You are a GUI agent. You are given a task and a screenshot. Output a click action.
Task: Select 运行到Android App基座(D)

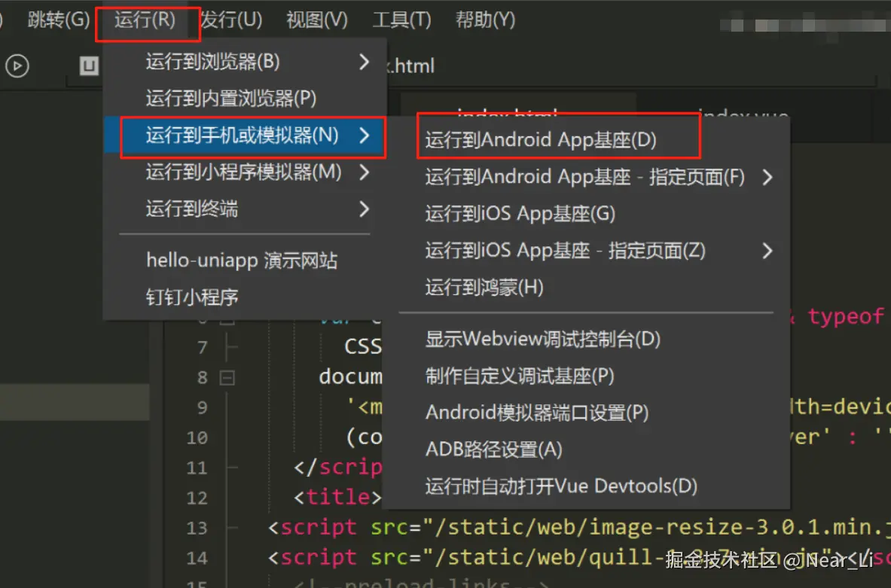point(541,140)
